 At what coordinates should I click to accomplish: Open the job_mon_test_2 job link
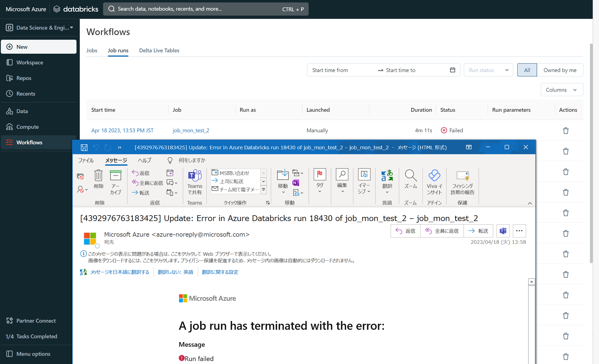tap(191, 131)
